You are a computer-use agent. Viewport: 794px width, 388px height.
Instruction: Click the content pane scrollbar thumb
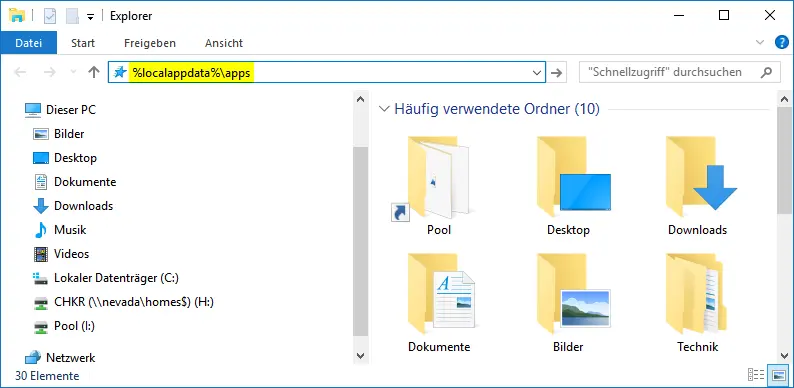(784, 160)
